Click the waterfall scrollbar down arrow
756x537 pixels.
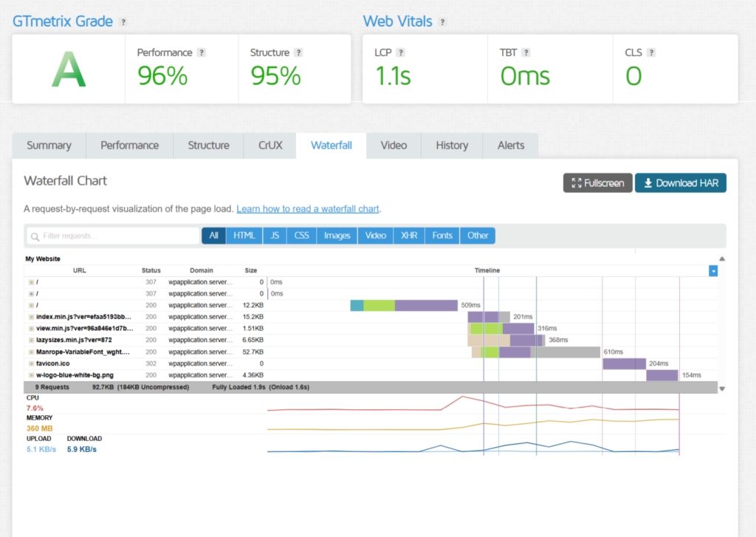[x=722, y=389]
